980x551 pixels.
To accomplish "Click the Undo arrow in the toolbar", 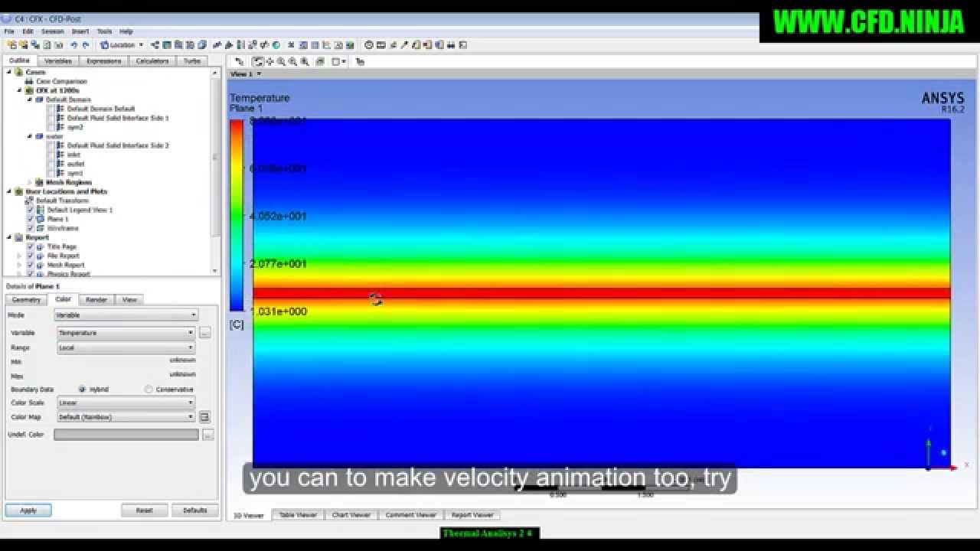I will pos(73,45).
